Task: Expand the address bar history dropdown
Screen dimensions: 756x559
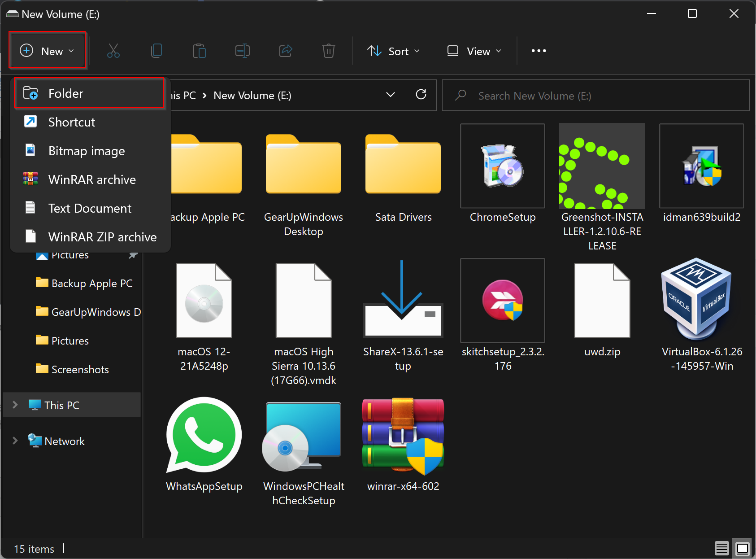Action: point(391,95)
